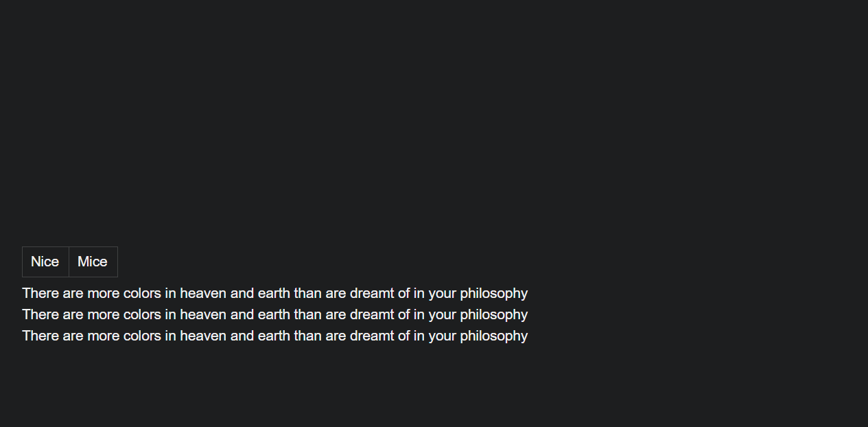
Task: Click the word "dreamt" in the first line
Action: pos(372,294)
